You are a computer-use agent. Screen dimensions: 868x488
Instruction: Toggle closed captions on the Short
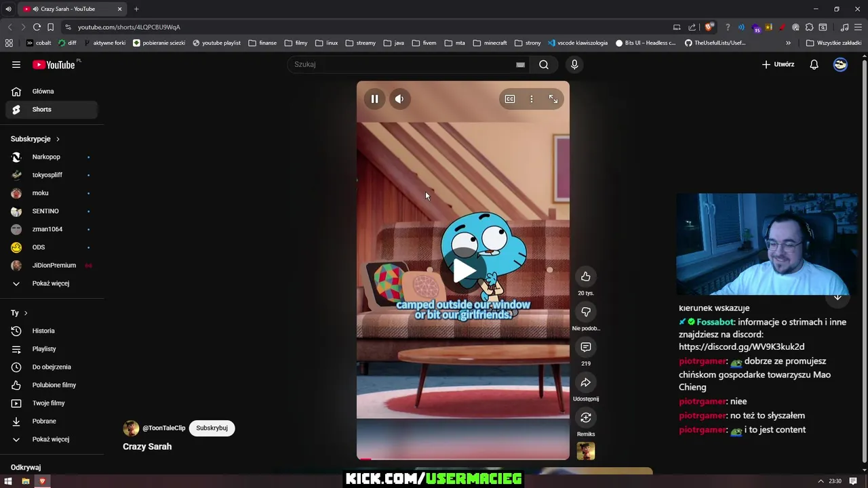point(510,100)
